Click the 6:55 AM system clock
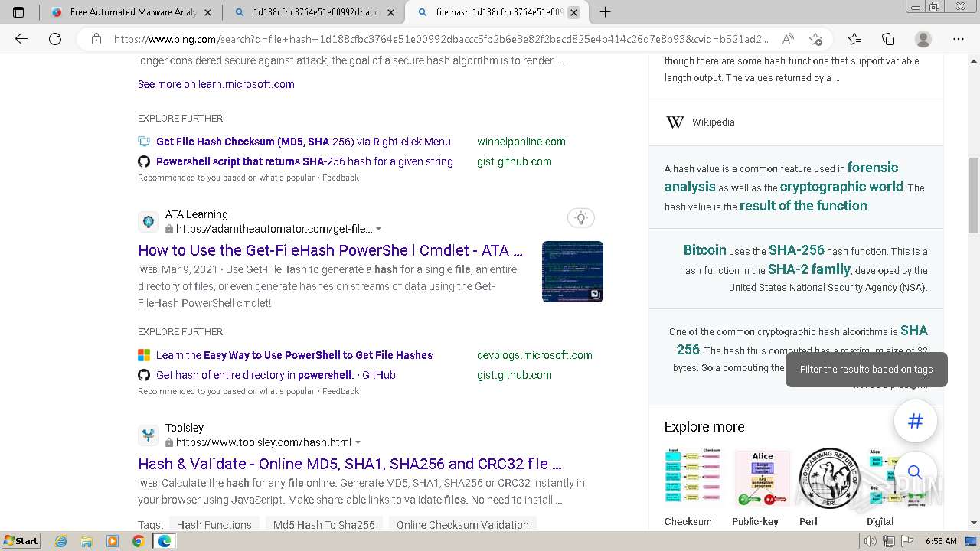Viewport: 980px width, 551px height. tap(941, 541)
